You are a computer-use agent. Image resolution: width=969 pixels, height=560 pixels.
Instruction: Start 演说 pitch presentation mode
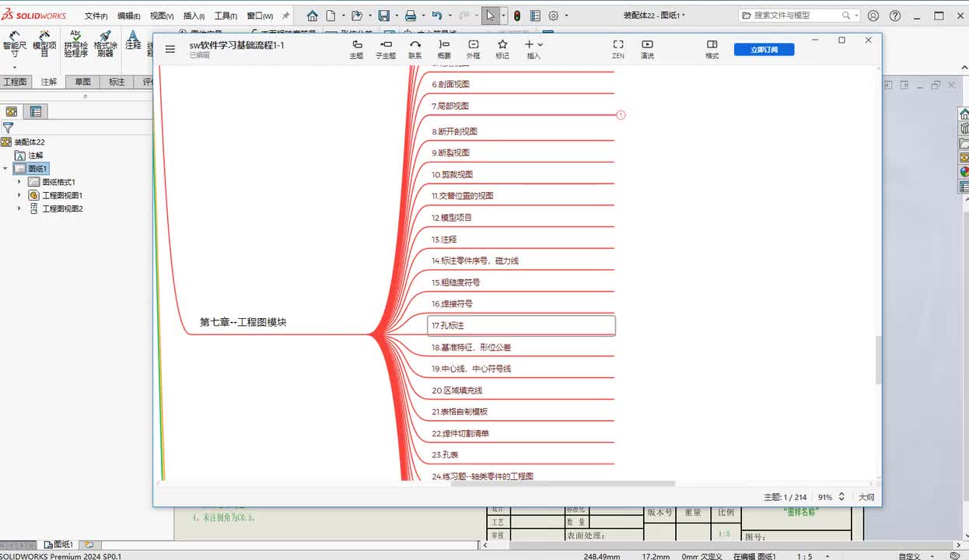647,49
